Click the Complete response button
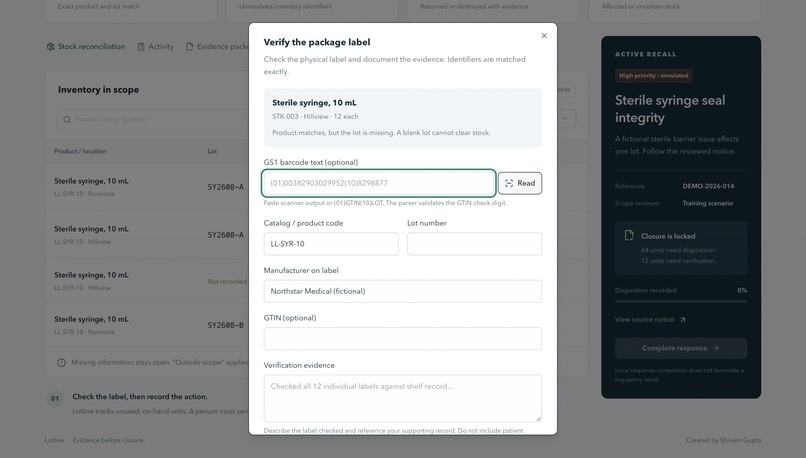The height and width of the screenshot is (458, 806). [x=681, y=348]
